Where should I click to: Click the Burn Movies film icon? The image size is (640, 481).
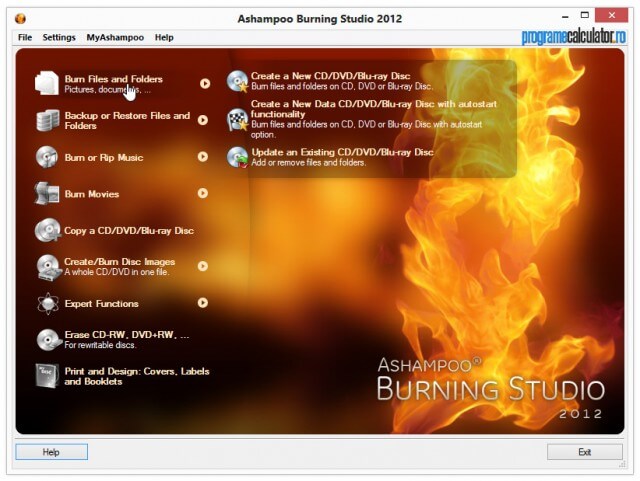(x=47, y=193)
